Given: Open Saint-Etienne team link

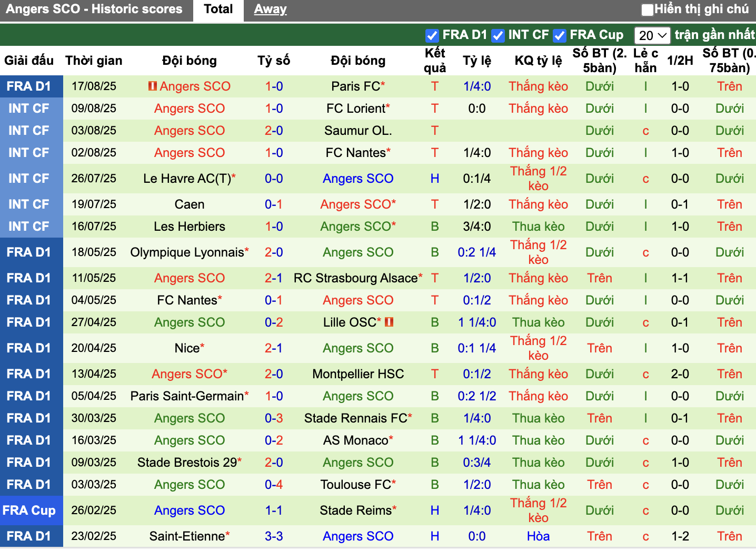Looking at the screenshot, I should pos(187,536).
